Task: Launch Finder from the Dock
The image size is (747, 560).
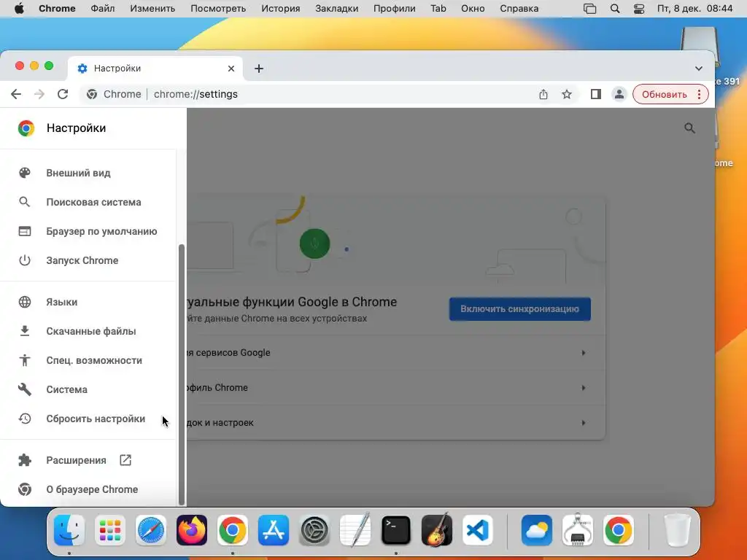Action: pyautogui.click(x=69, y=530)
